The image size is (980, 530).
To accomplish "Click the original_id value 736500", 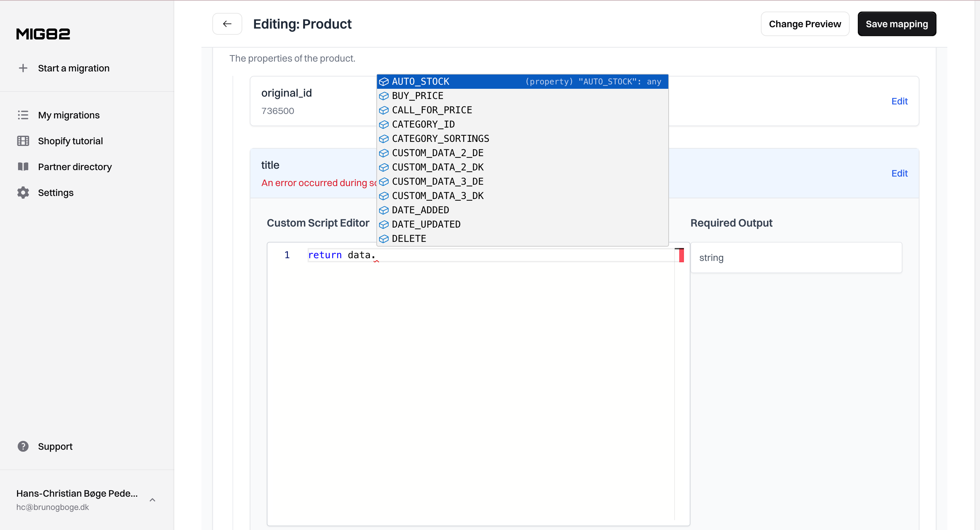I will coord(278,111).
